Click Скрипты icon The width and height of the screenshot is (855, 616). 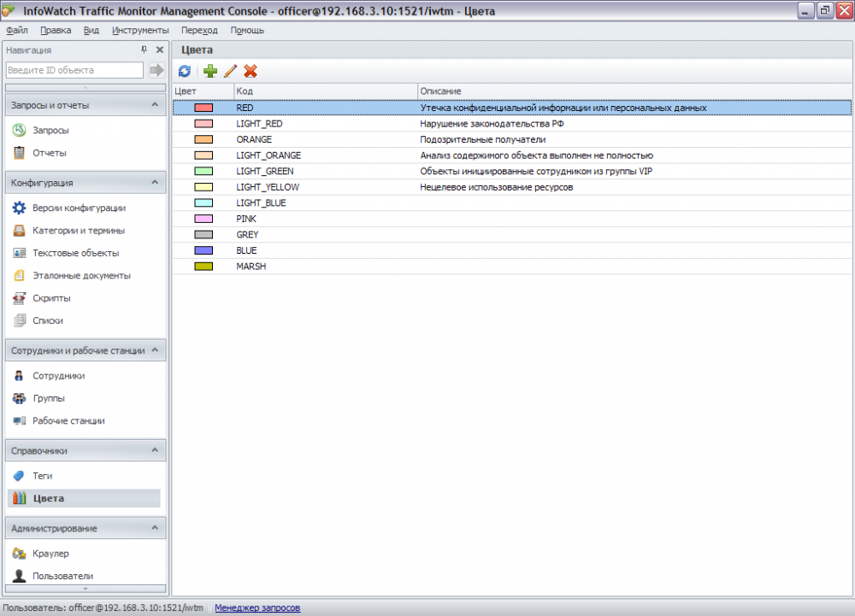pyautogui.click(x=19, y=298)
